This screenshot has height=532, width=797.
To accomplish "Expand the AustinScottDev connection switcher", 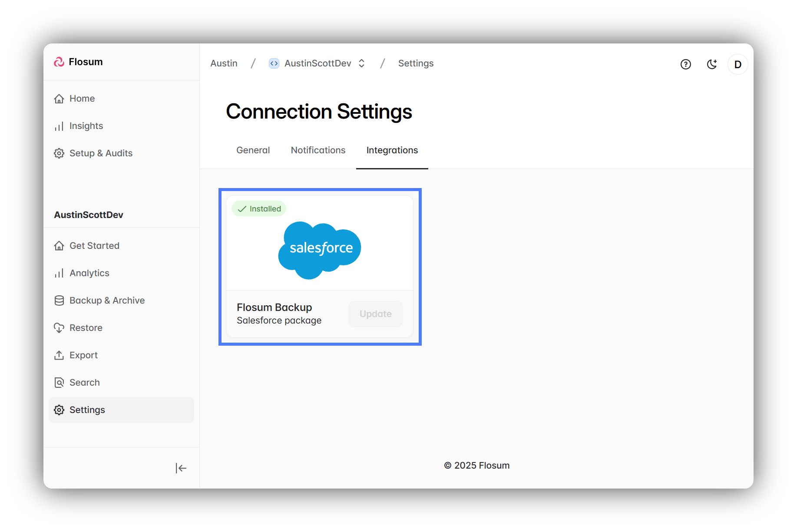I will coord(361,63).
